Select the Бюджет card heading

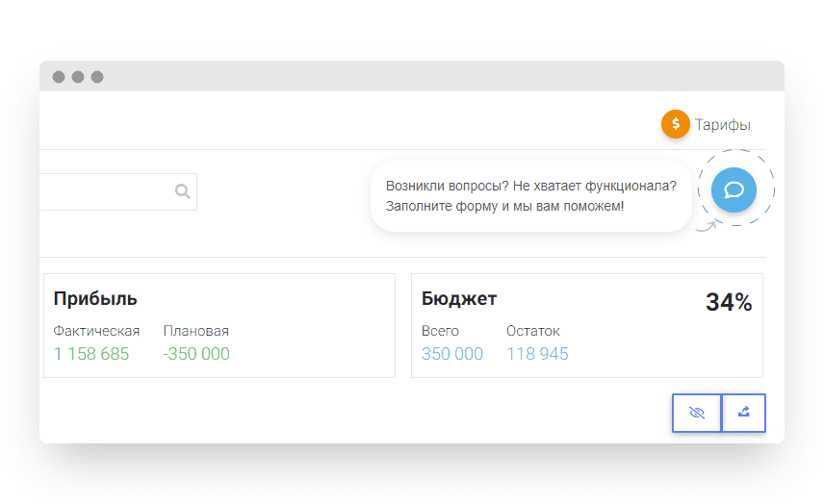click(x=459, y=299)
